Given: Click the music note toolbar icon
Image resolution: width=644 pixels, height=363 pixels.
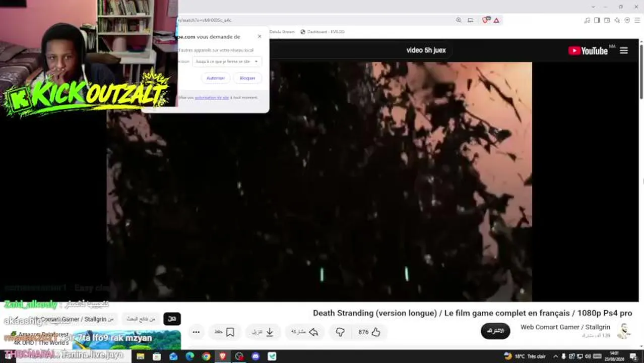Looking at the screenshot, I should coord(587,20).
